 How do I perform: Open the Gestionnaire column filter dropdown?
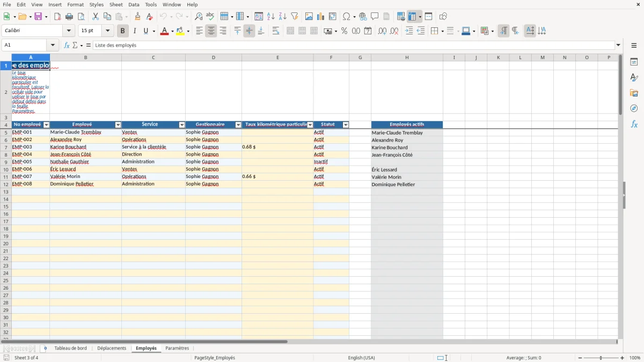coord(238,125)
